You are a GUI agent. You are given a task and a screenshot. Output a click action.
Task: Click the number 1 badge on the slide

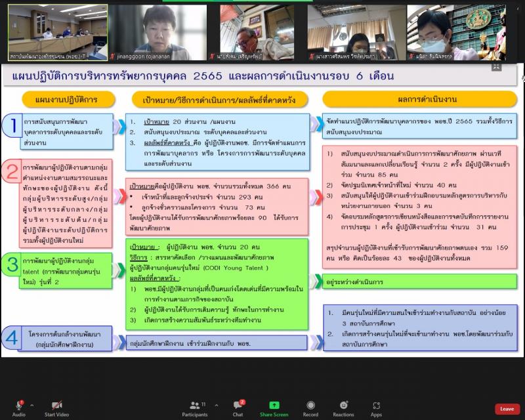(12, 125)
